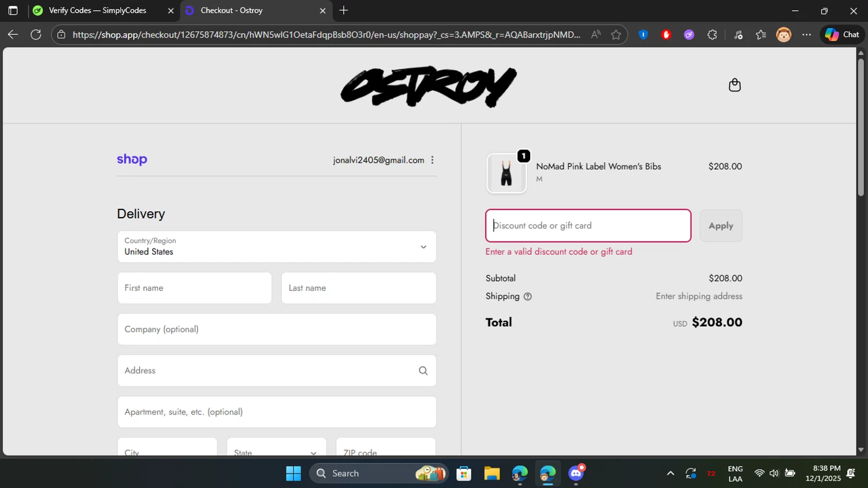Close the Verify Codes tab
Image resolution: width=868 pixels, height=488 pixels.
pyautogui.click(x=171, y=10)
